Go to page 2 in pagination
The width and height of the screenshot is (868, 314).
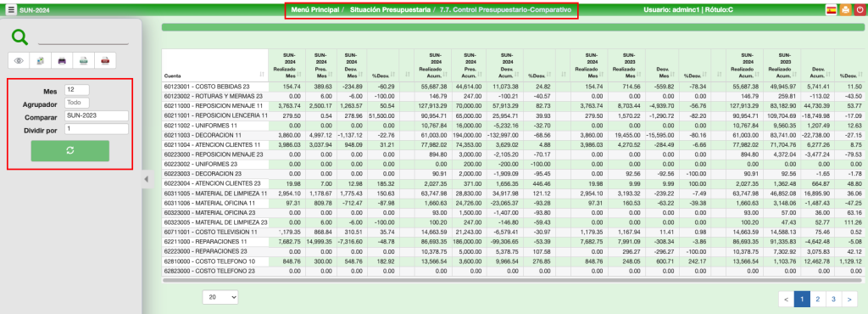point(817,299)
